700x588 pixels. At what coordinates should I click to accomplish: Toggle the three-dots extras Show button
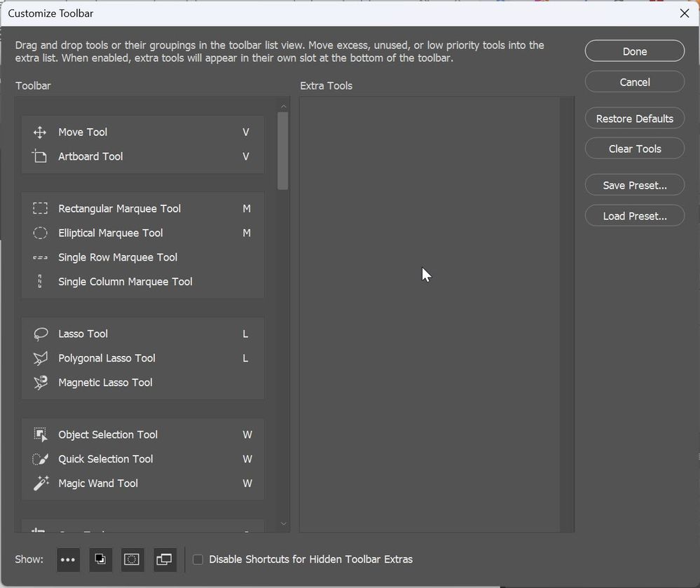(68, 560)
